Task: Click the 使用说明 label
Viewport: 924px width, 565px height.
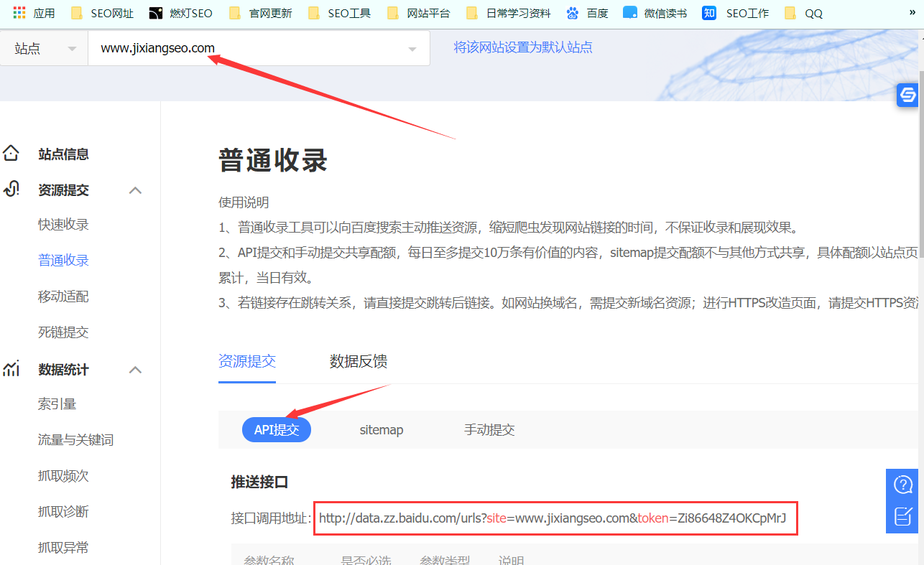Action: click(244, 202)
